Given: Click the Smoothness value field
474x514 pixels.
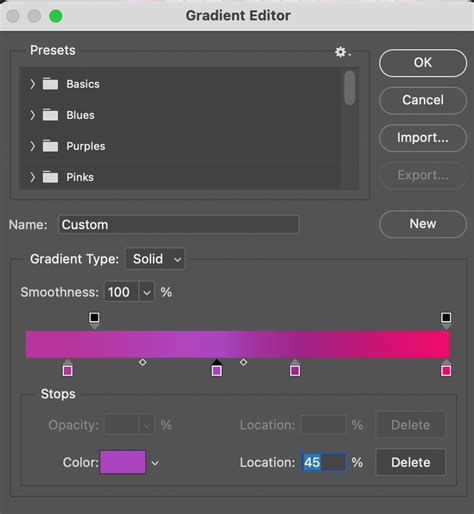Looking at the screenshot, I should (121, 292).
